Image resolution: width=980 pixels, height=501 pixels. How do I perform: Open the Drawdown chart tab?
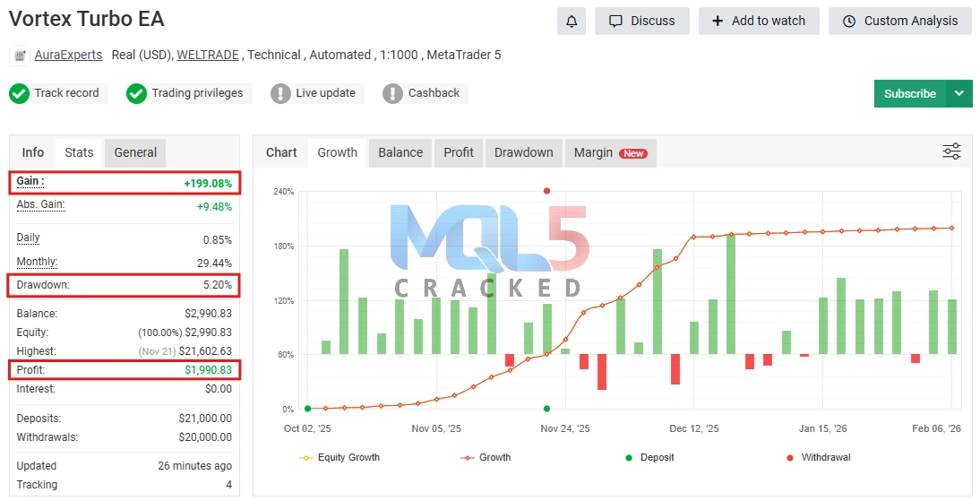point(523,152)
